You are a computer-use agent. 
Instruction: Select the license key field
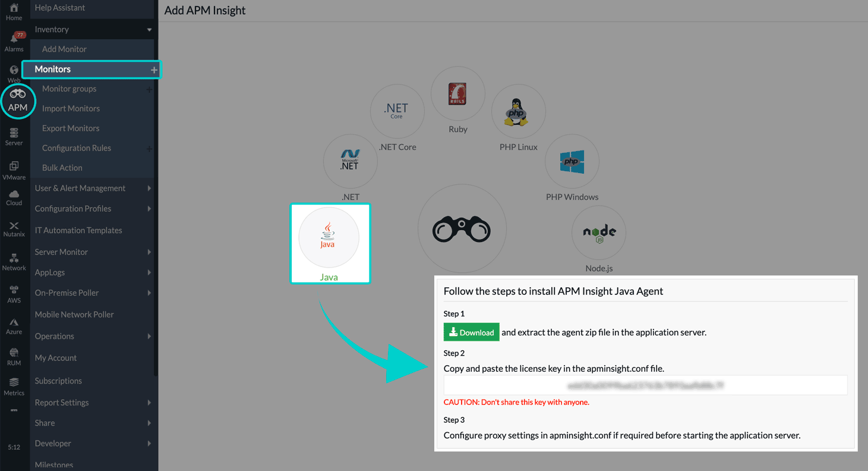point(645,385)
